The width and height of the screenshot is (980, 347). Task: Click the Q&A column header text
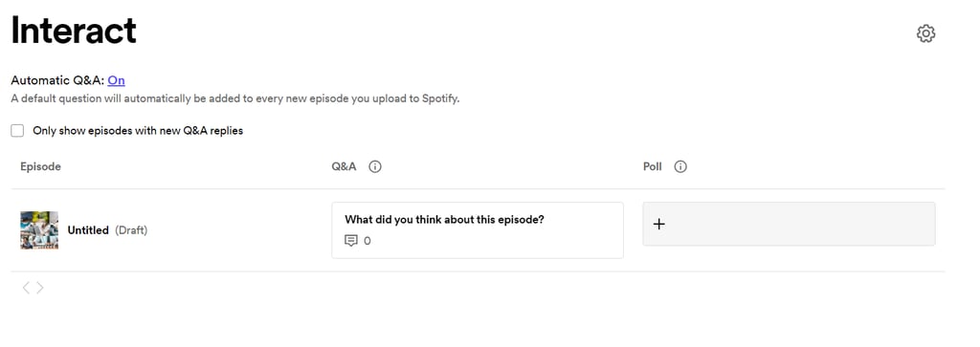point(345,166)
